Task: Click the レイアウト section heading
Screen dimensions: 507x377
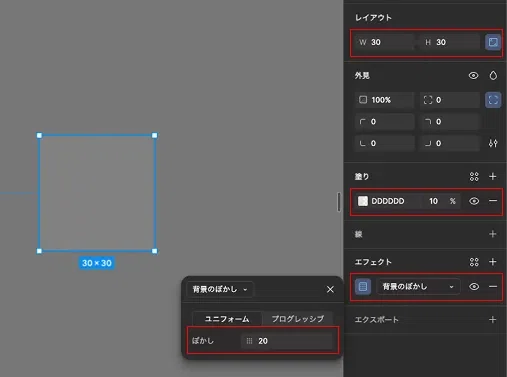Action: [x=373, y=18]
